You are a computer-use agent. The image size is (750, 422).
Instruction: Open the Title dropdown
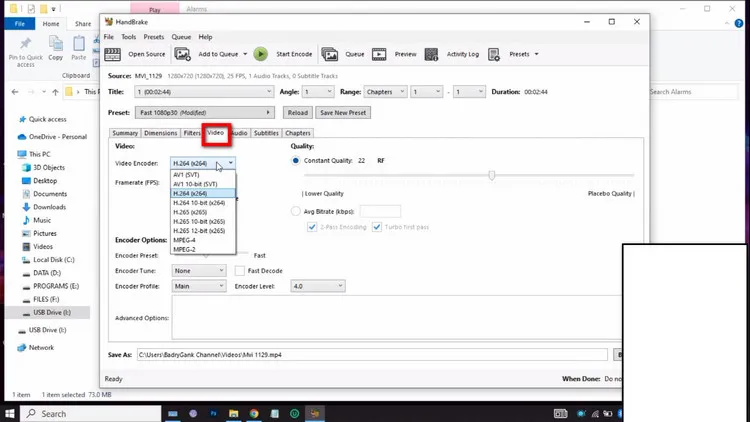204,92
